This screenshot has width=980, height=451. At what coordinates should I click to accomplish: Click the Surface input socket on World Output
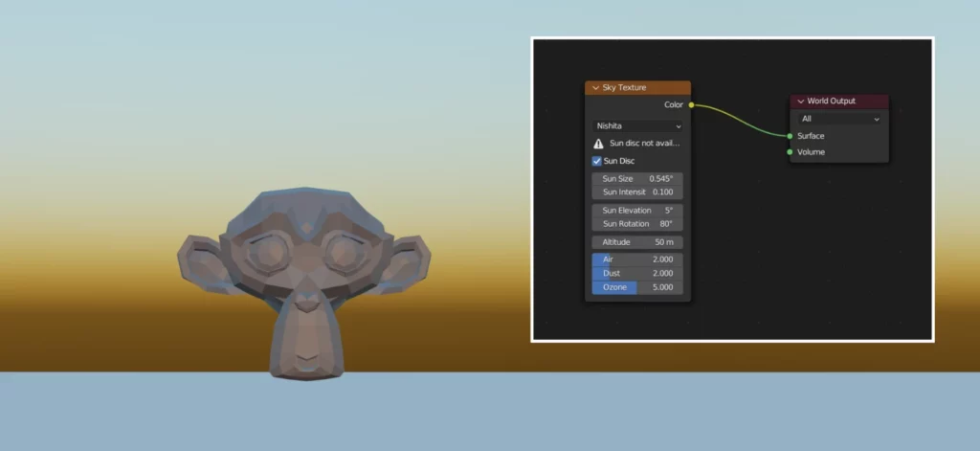click(x=790, y=136)
